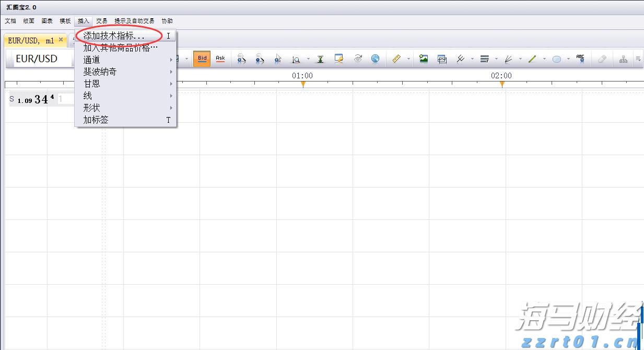This screenshot has height=350, width=644.
Task: Click the ABC text label tool
Action: [580, 59]
